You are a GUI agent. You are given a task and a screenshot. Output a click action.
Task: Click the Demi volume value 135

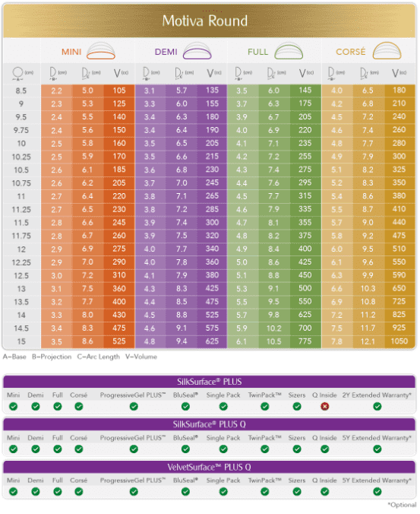coord(212,90)
